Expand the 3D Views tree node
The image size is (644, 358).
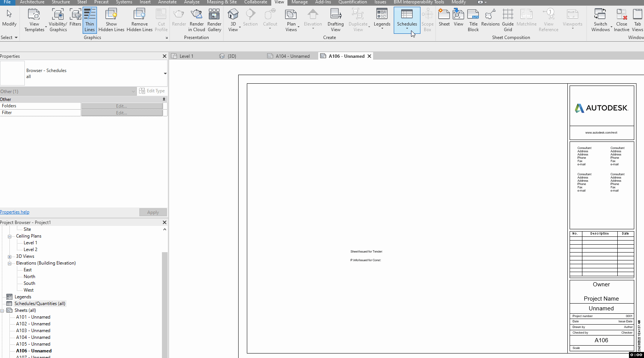click(9, 257)
